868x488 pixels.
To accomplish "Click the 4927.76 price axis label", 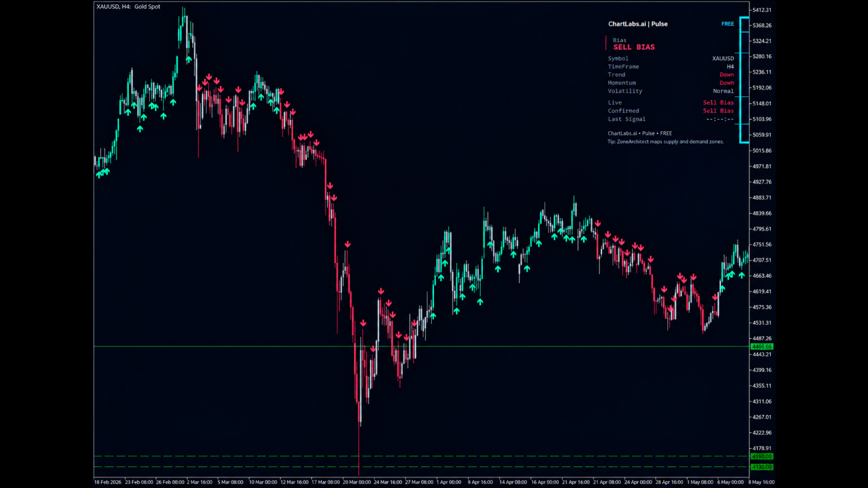I will (x=762, y=182).
